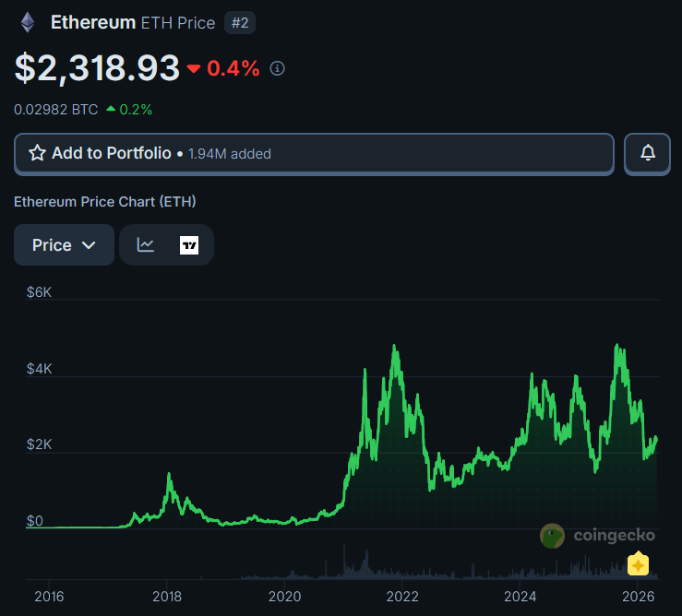Click the red down arrow beside 0.4%
682x616 pixels.
[194, 68]
